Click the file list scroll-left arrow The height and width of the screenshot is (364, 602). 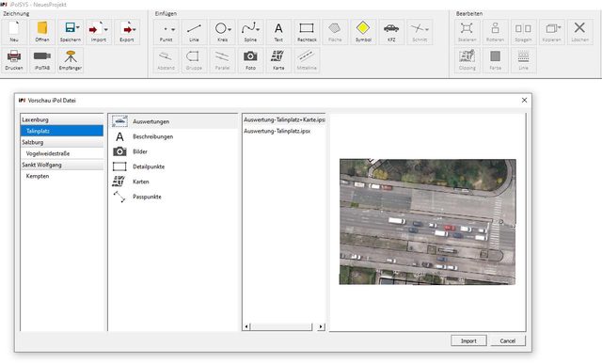[x=246, y=326]
